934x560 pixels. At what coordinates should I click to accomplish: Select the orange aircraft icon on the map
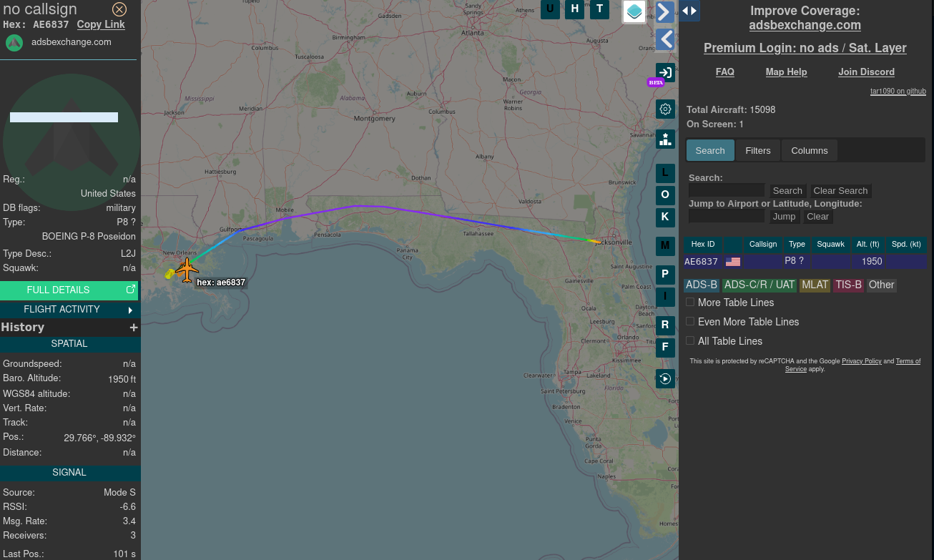(187, 270)
